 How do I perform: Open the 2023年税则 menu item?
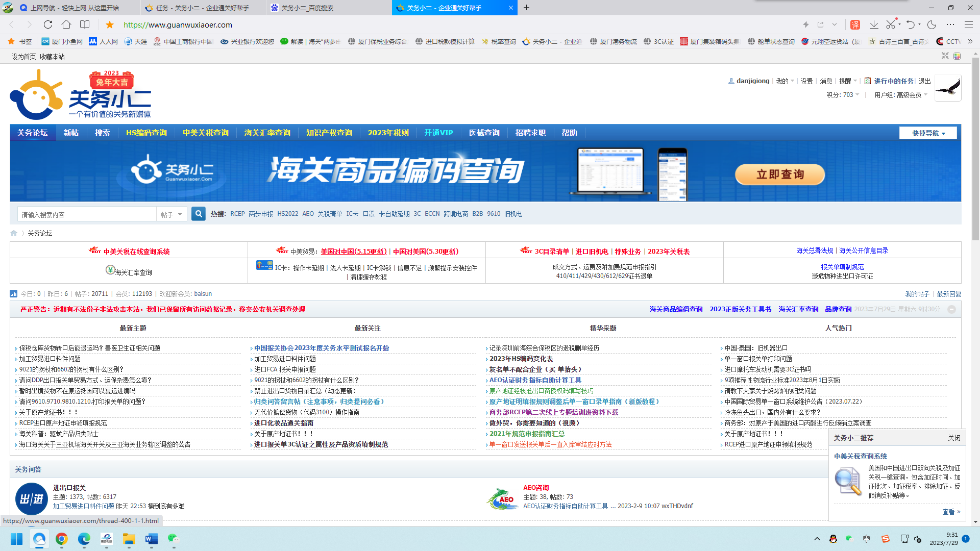(388, 133)
